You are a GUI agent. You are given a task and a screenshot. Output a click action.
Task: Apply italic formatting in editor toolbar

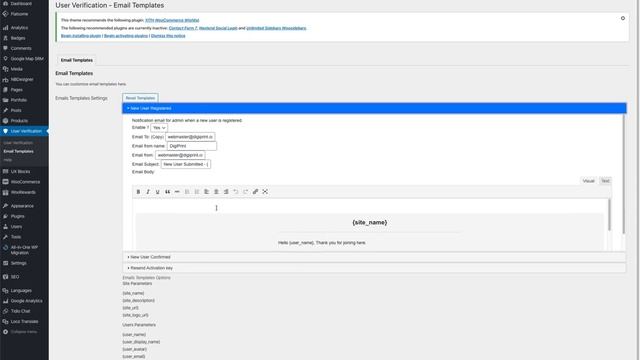pyautogui.click(x=148, y=191)
